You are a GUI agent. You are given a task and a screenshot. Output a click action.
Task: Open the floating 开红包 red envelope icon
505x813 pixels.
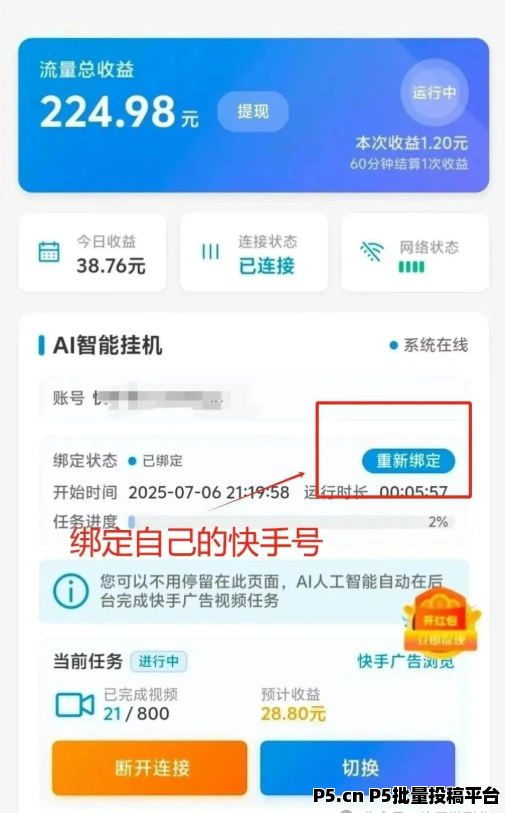(442, 622)
